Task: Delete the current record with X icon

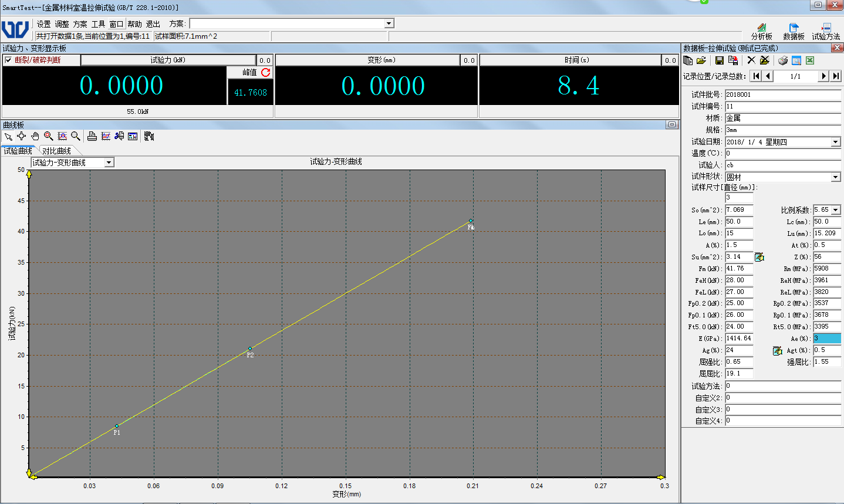Action: tap(751, 60)
